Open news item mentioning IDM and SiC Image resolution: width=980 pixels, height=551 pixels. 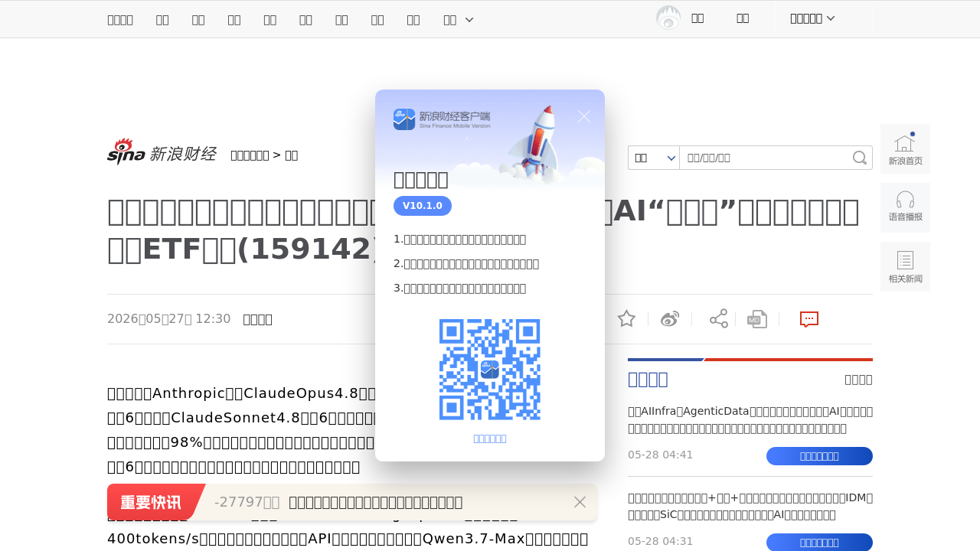point(750,506)
